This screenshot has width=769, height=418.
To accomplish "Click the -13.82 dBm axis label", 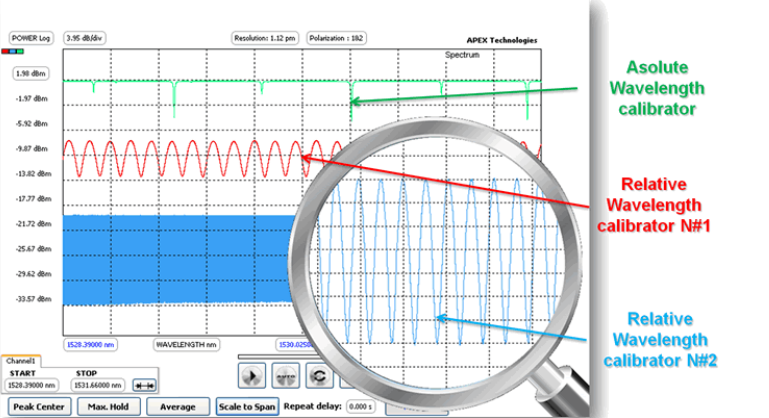I will (x=33, y=174).
